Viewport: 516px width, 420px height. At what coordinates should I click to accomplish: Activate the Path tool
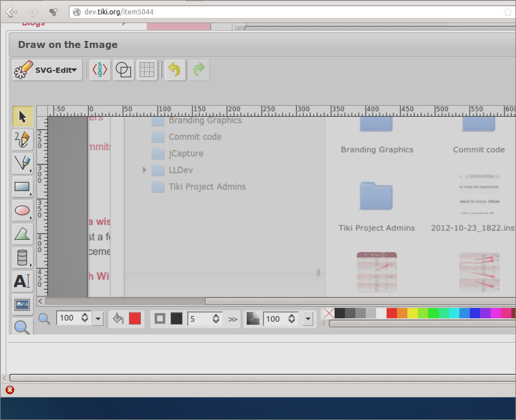tap(23, 234)
